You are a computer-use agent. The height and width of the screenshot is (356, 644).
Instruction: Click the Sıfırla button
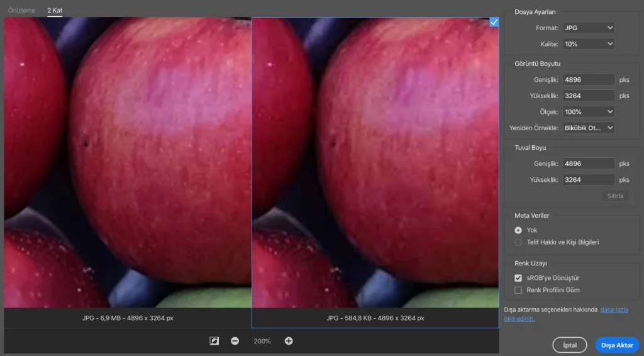click(x=615, y=196)
